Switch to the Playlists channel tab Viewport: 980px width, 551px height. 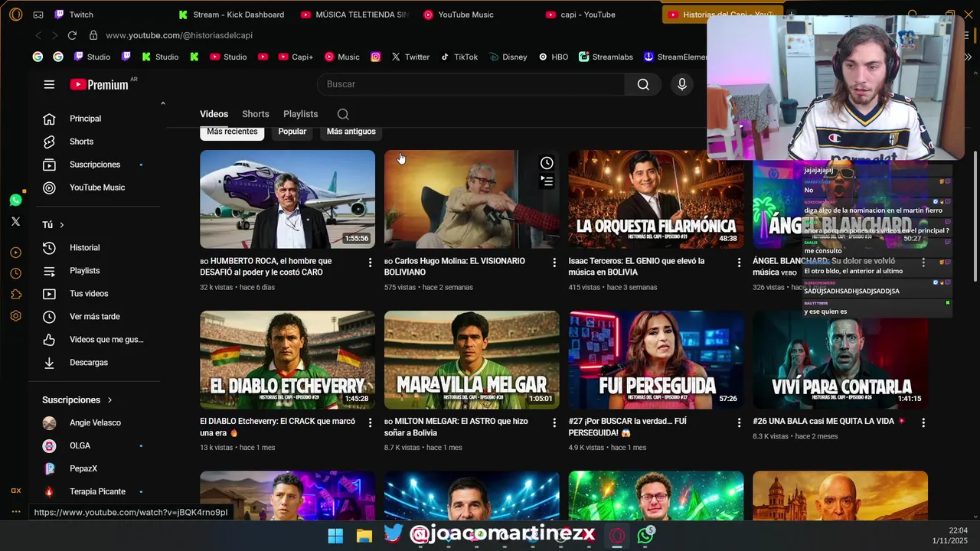click(x=300, y=114)
